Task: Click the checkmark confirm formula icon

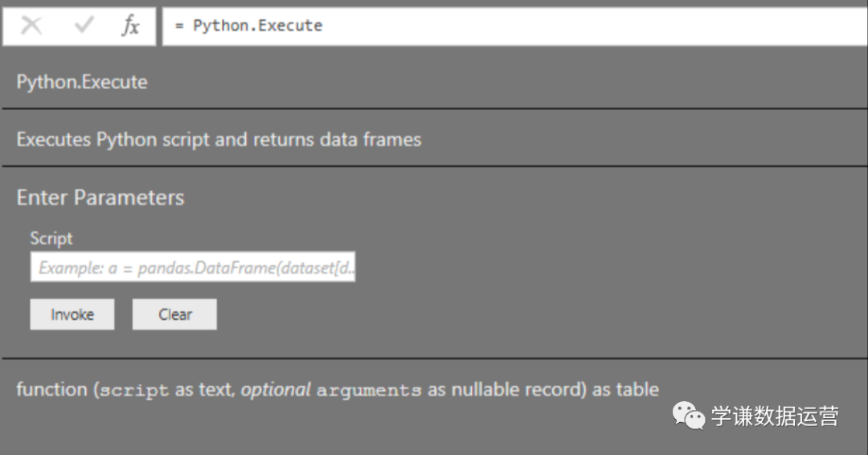Action: click(84, 26)
